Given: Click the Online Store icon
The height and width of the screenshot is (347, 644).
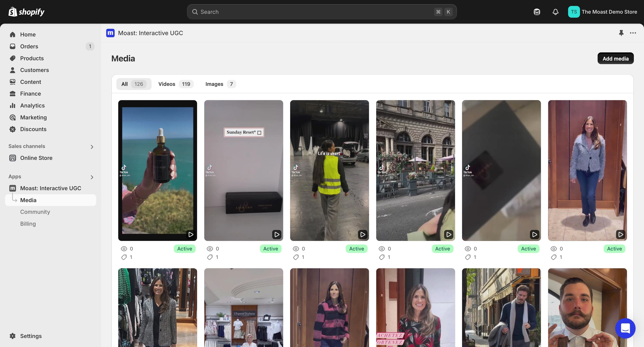Looking at the screenshot, I should [x=12, y=158].
